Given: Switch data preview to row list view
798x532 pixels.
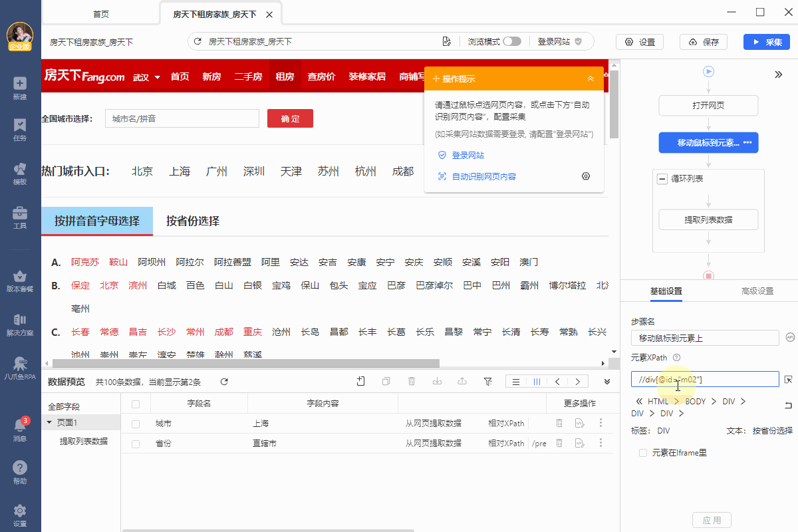Looking at the screenshot, I should click(516, 382).
